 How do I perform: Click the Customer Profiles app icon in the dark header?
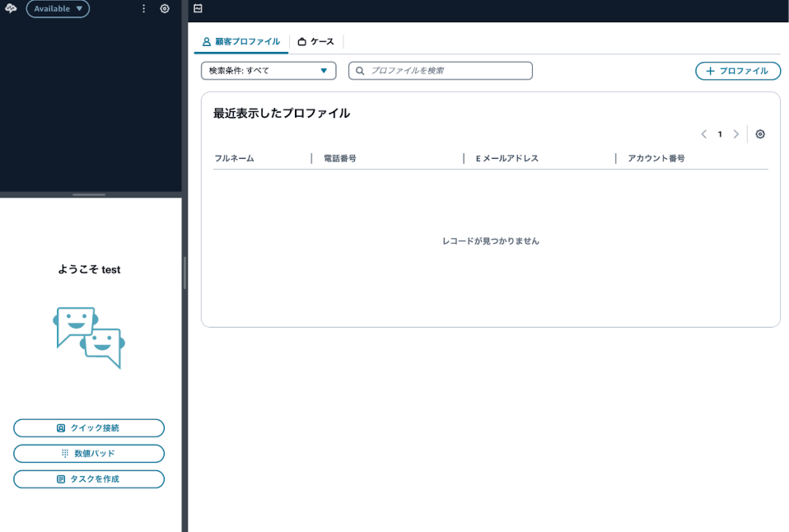point(197,8)
